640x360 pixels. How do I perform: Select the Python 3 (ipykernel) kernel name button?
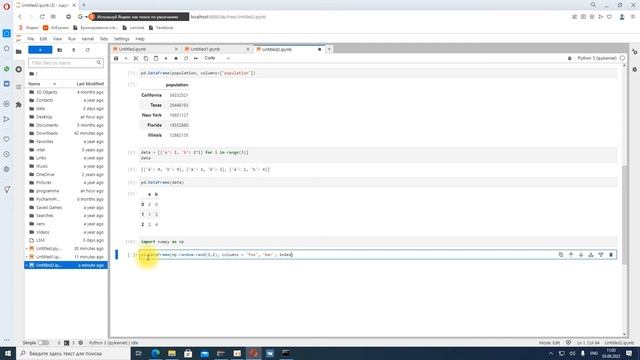click(x=597, y=58)
